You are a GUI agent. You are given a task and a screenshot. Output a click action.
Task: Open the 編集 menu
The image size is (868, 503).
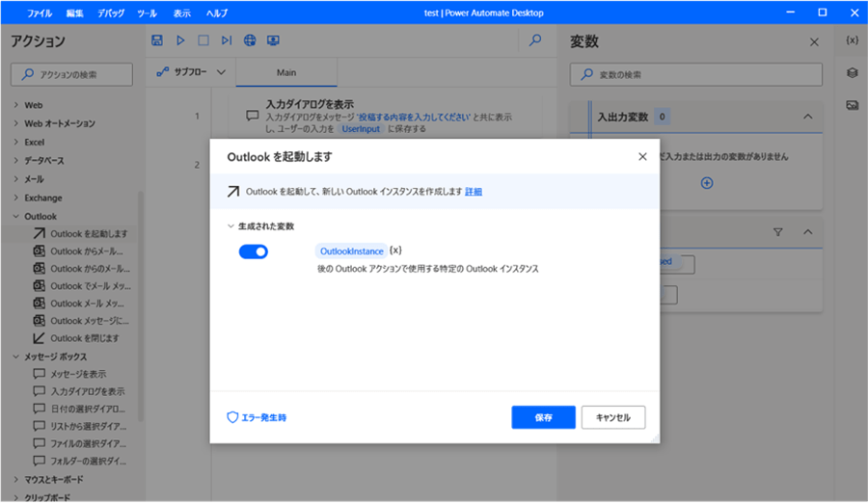[74, 13]
